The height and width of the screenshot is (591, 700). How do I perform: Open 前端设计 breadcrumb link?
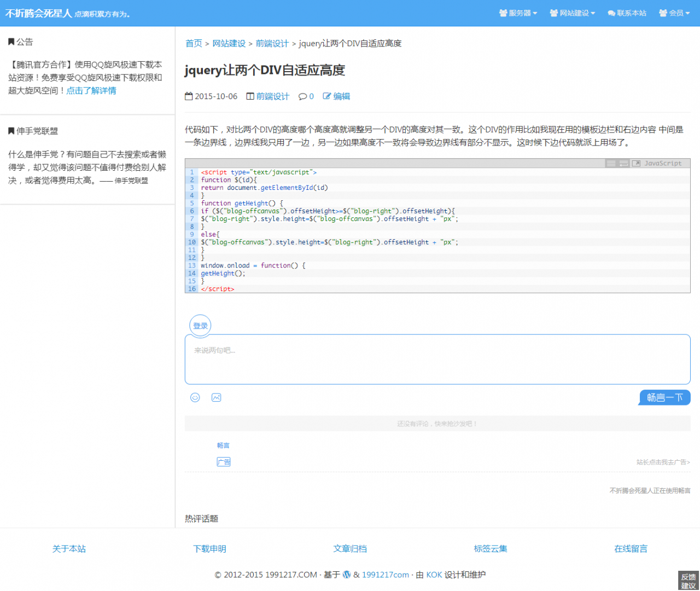(x=272, y=43)
